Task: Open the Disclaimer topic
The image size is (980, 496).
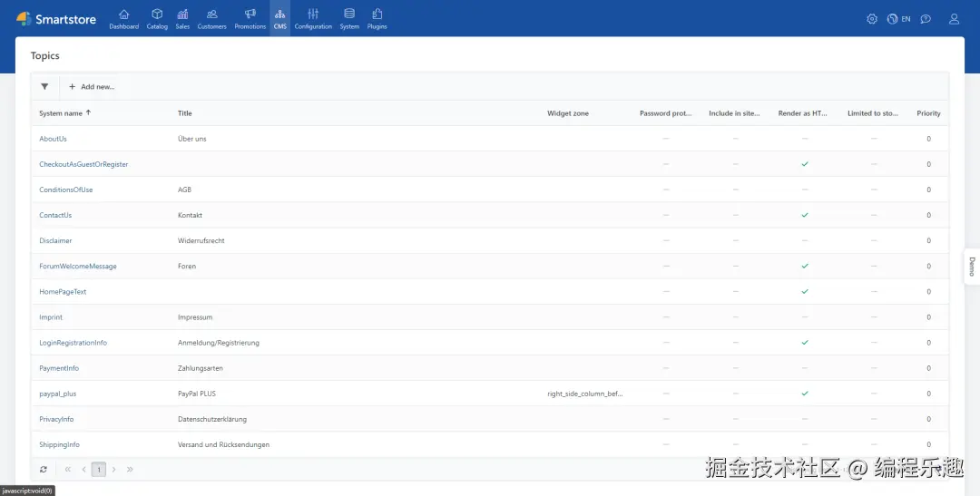Action: 55,240
